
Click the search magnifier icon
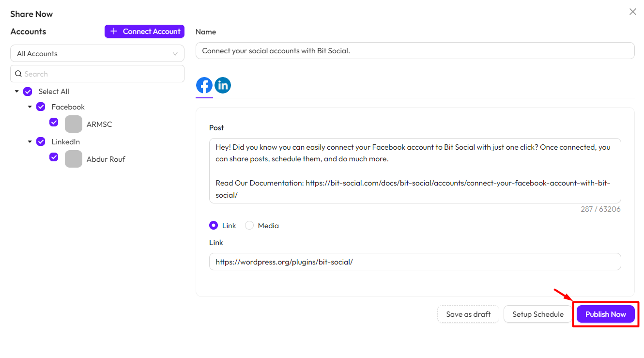(18, 74)
